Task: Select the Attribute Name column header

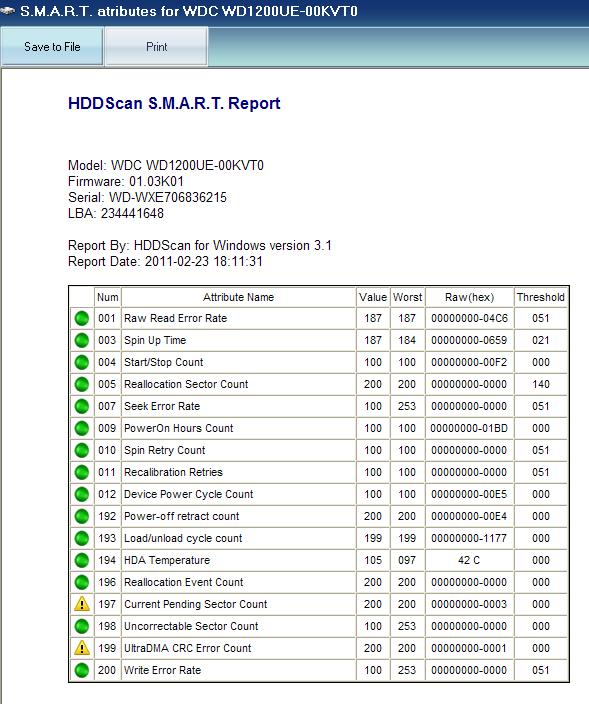Action: 238,297
